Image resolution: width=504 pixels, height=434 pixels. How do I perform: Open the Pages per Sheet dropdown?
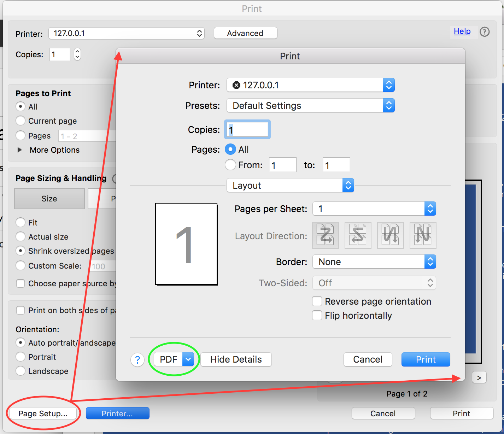(374, 209)
